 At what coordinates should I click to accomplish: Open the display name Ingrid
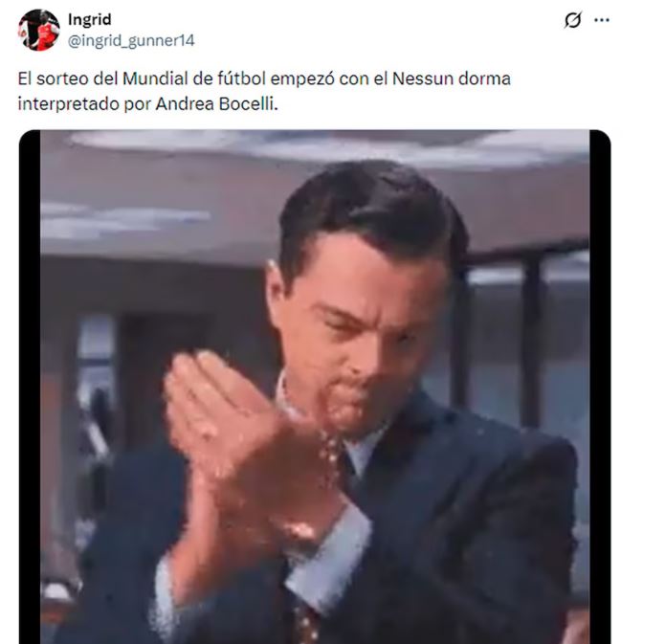click(x=90, y=19)
